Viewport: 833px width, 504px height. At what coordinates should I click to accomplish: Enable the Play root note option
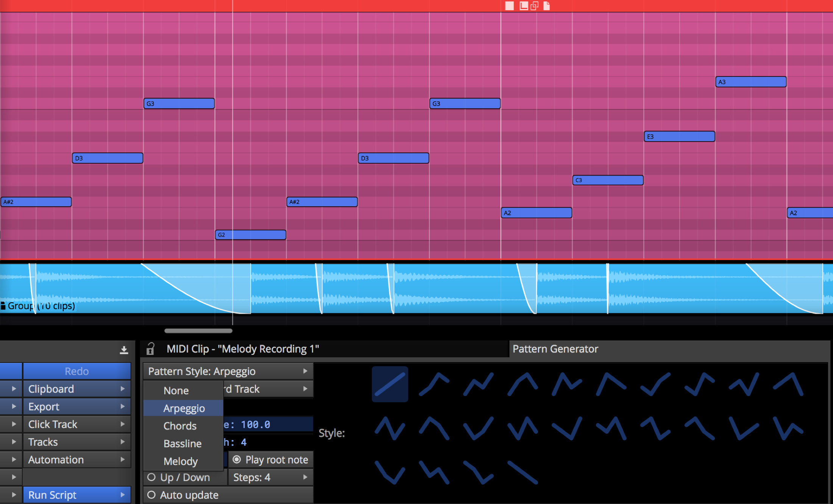pyautogui.click(x=271, y=460)
